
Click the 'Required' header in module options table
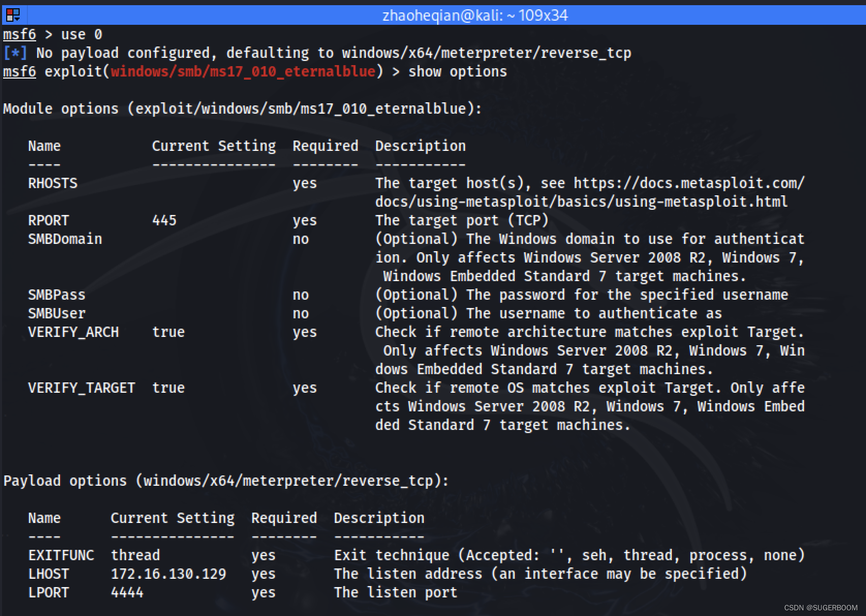326,146
